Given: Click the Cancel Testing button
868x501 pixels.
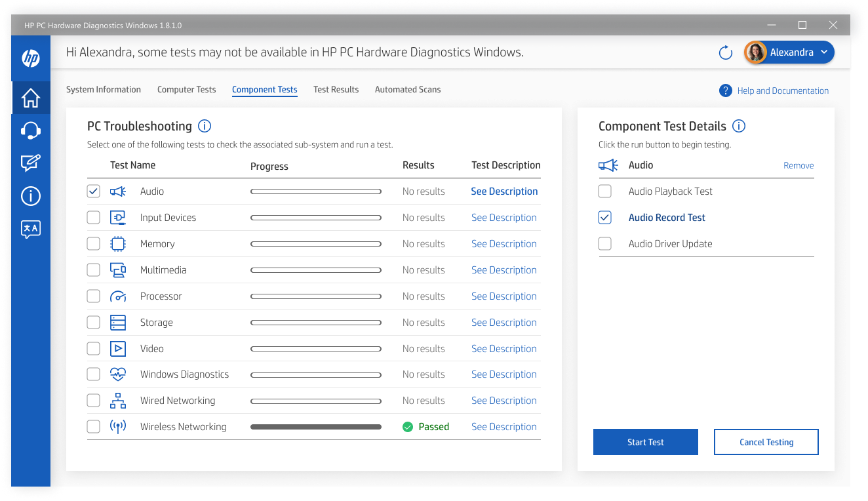Looking at the screenshot, I should coord(766,442).
